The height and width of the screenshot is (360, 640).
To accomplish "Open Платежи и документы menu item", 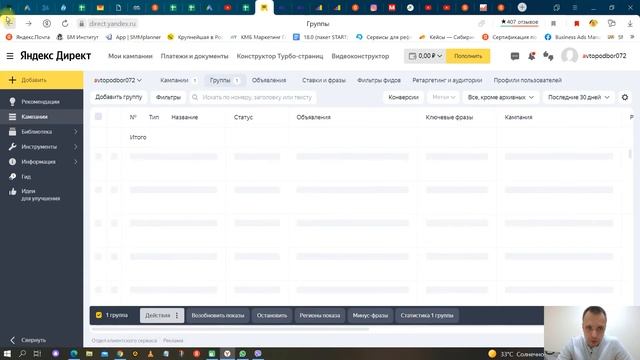I will pos(194,56).
